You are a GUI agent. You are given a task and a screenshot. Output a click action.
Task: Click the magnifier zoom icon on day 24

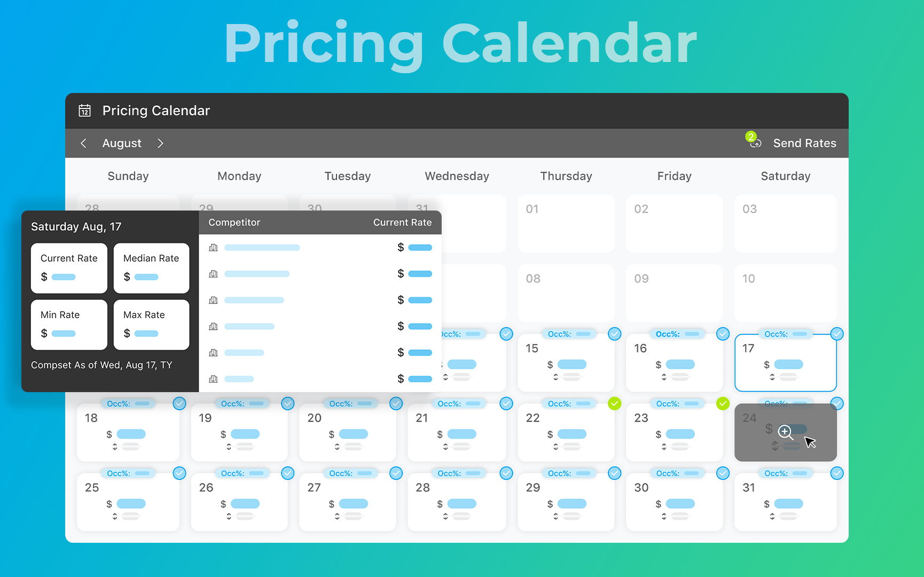[785, 432]
